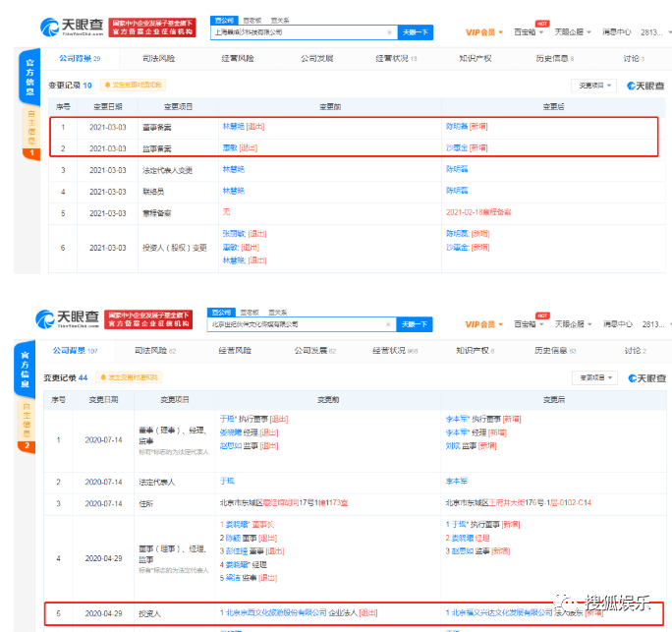Click the red official credit agency badge, lower page
Screen dimensions: 672x632
(148, 319)
